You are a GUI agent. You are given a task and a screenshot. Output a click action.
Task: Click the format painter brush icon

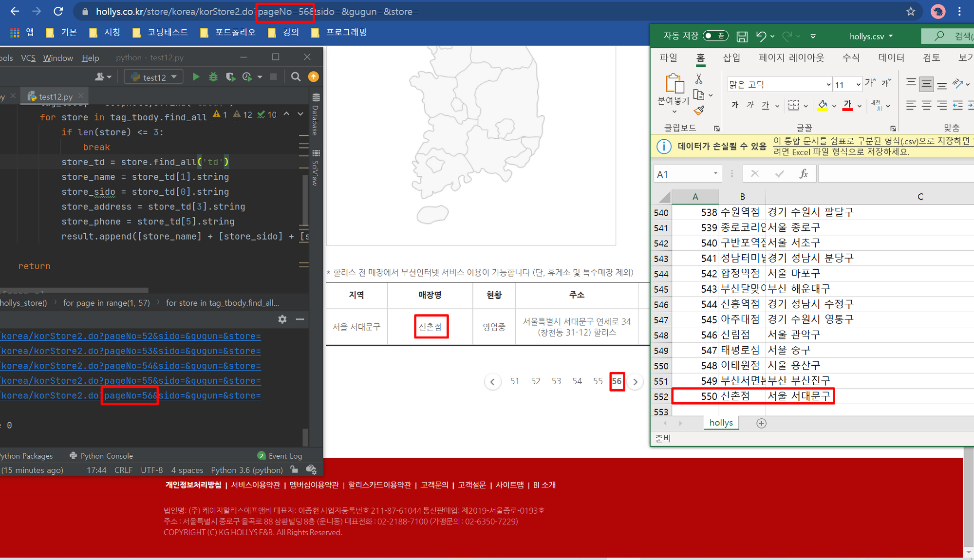[699, 111]
